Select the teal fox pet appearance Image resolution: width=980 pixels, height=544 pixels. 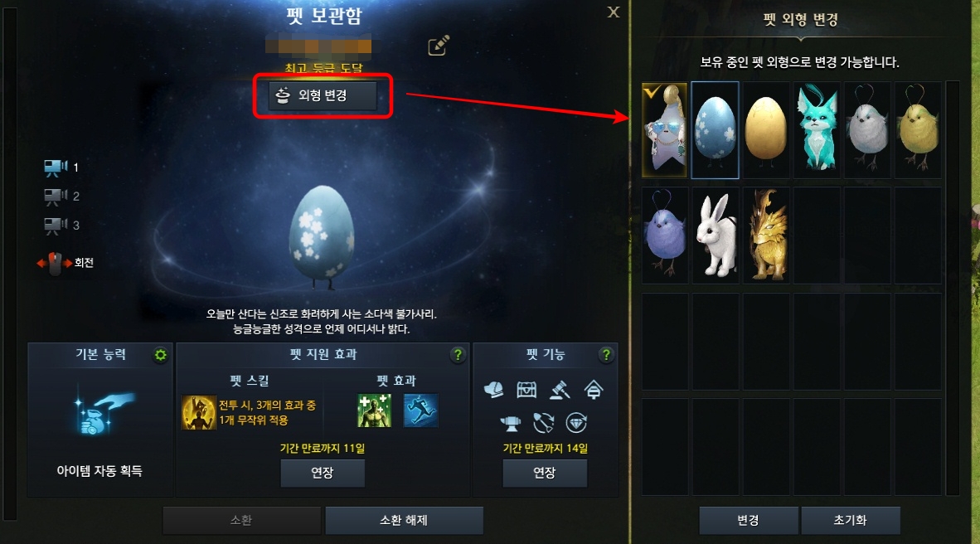(817, 130)
